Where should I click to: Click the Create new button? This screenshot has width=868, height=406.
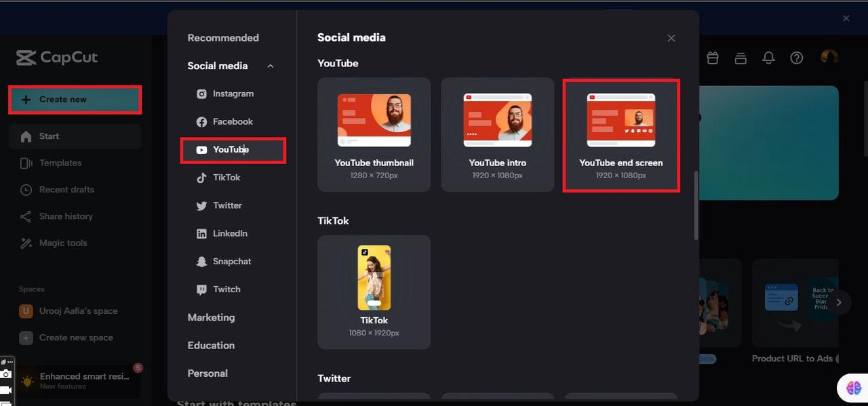coord(75,100)
